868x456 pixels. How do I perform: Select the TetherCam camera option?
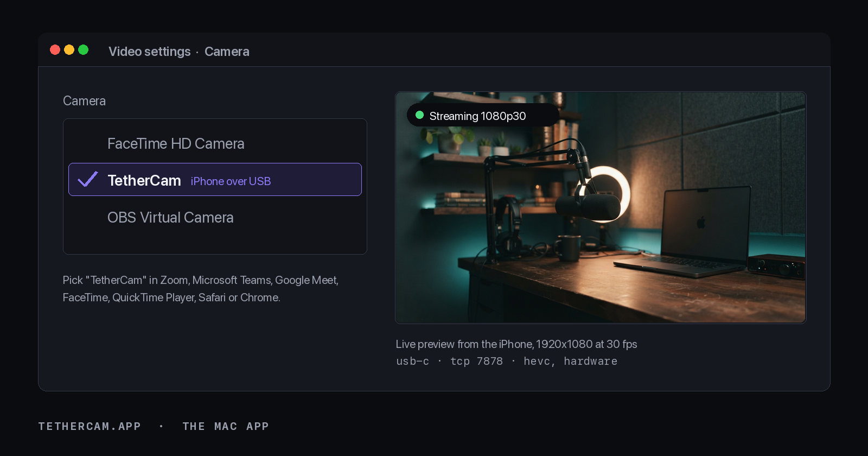[x=215, y=180]
